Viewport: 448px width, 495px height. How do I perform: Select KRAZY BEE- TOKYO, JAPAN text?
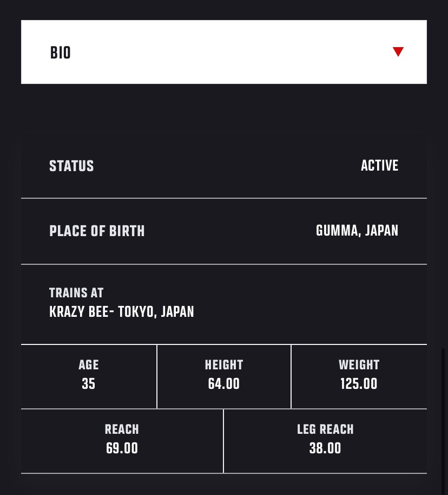click(x=121, y=312)
